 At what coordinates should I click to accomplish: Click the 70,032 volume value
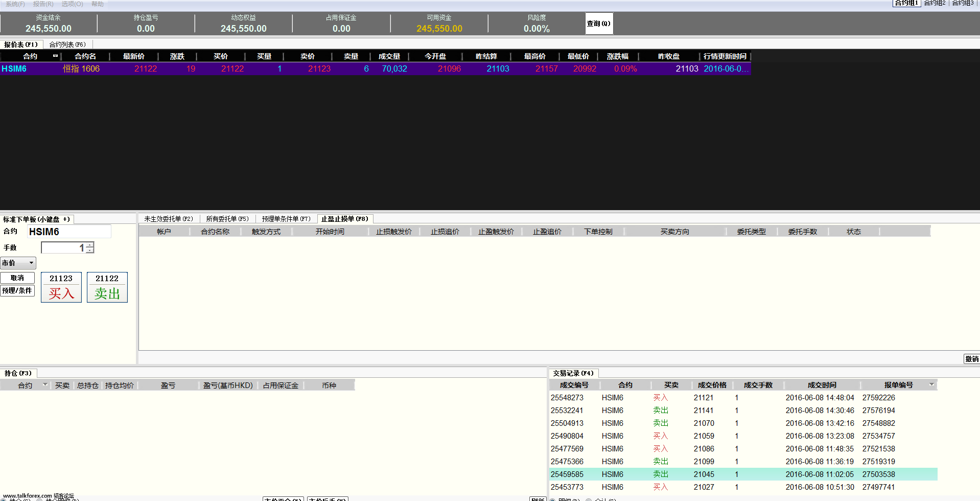pos(394,69)
